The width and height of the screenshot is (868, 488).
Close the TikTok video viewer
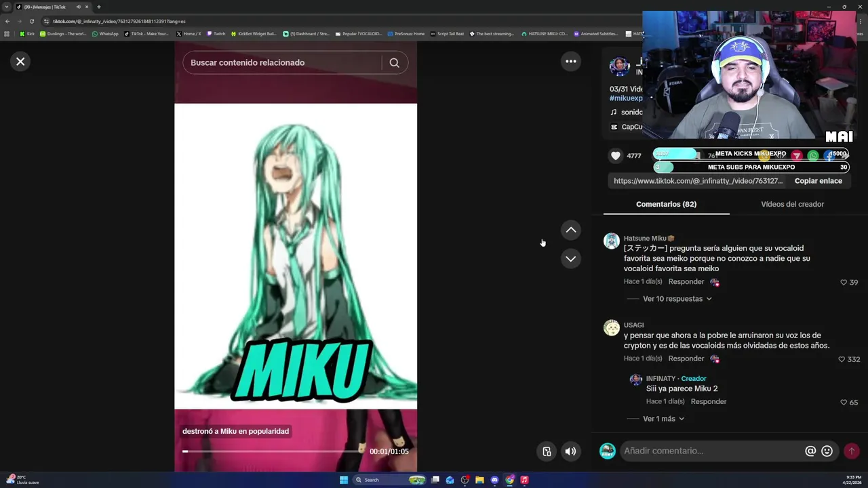click(x=20, y=62)
